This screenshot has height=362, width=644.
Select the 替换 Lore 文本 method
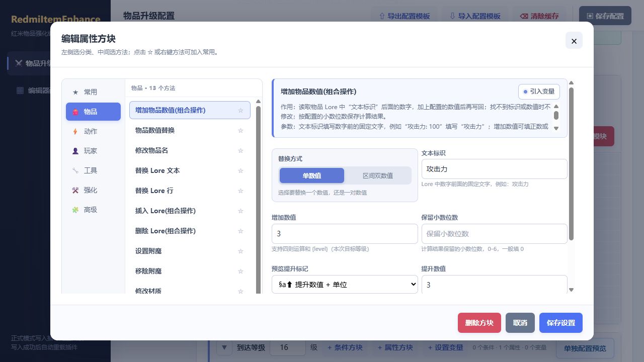[x=190, y=170]
